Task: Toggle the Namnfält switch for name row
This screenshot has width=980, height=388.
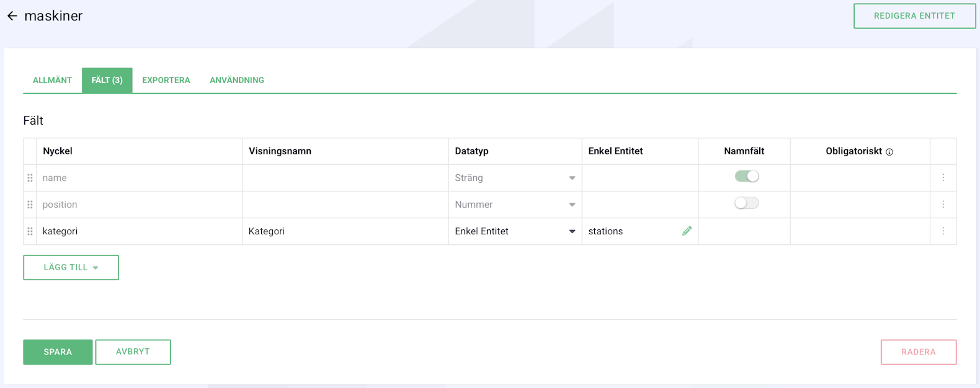Action: [x=747, y=177]
